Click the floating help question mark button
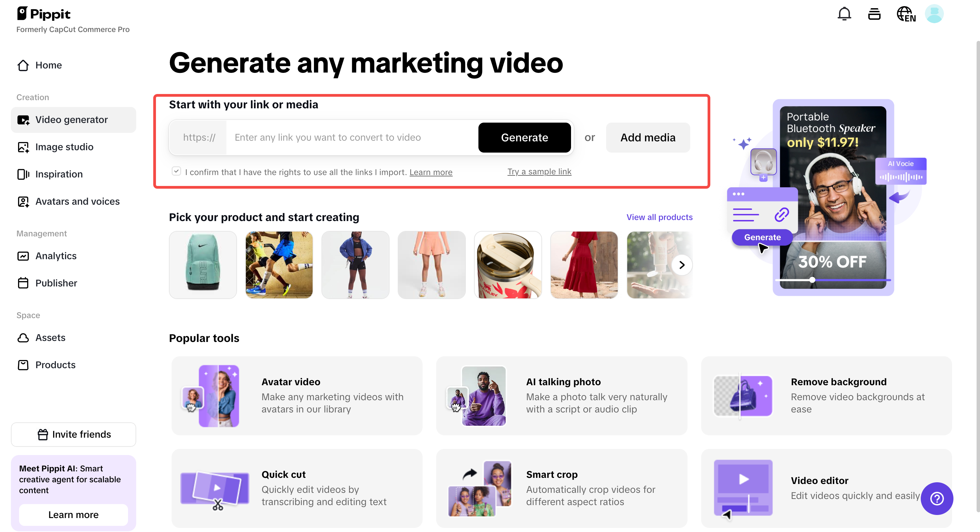The height and width of the screenshot is (532, 980). pyautogui.click(x=937, y=499)
